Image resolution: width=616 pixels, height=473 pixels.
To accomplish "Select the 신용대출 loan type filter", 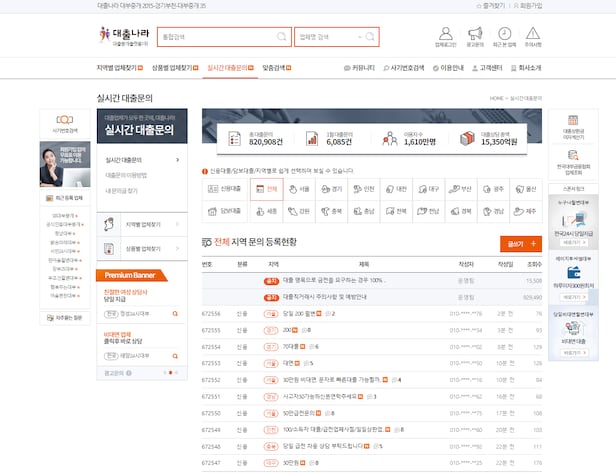I will pyautogui.click(x=225, y=188).
